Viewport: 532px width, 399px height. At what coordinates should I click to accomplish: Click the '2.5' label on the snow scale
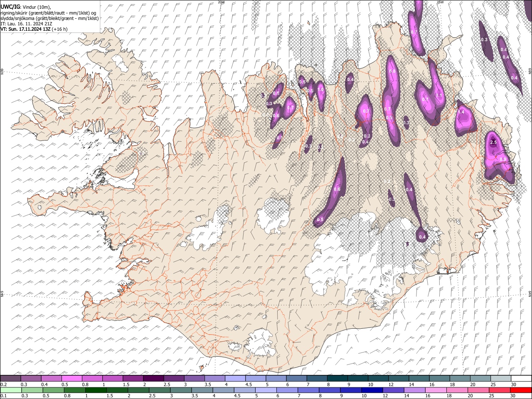coord(167,384)
